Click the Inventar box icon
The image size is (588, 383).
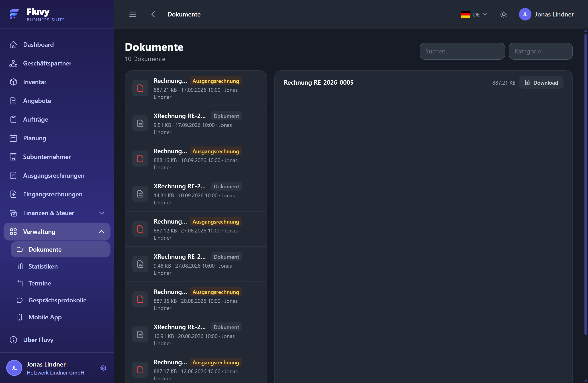point(13,82)
